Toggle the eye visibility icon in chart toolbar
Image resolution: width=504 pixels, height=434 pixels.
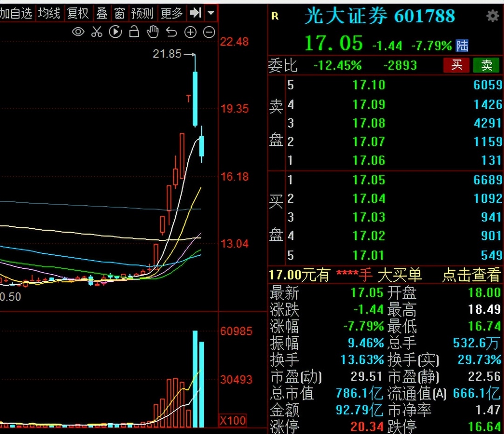point(78,32)
